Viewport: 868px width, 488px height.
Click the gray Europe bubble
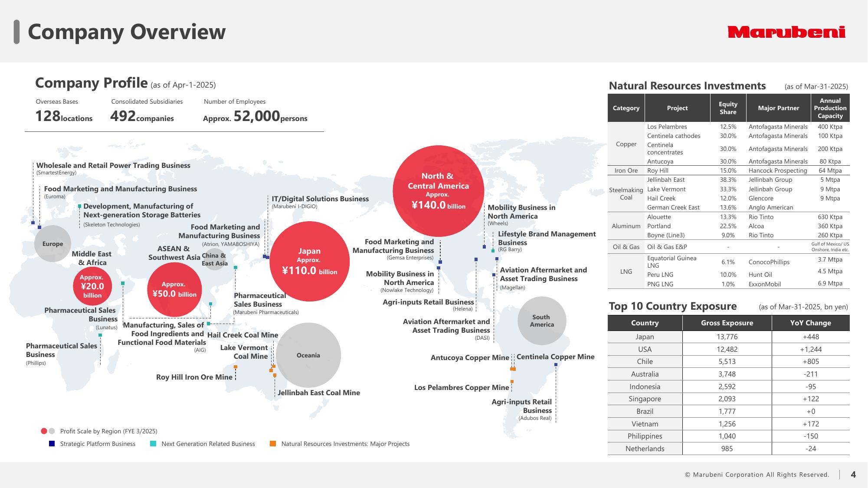coord(52,244)
